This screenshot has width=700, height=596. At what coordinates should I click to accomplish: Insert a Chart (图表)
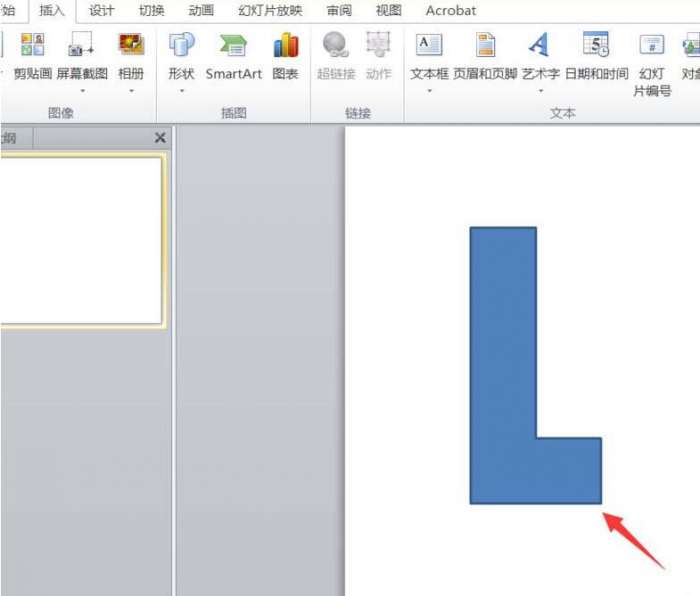286,56
